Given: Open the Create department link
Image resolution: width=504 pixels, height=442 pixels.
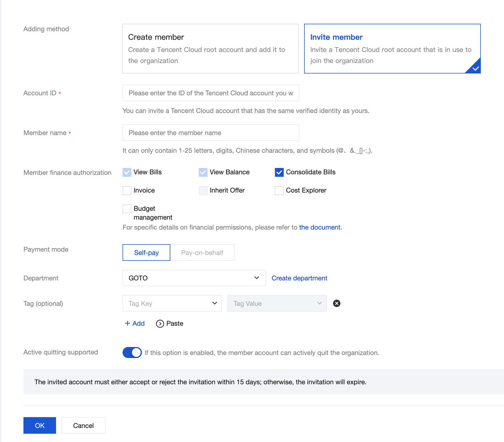Looking at the screenshot, I should point(299,278).
